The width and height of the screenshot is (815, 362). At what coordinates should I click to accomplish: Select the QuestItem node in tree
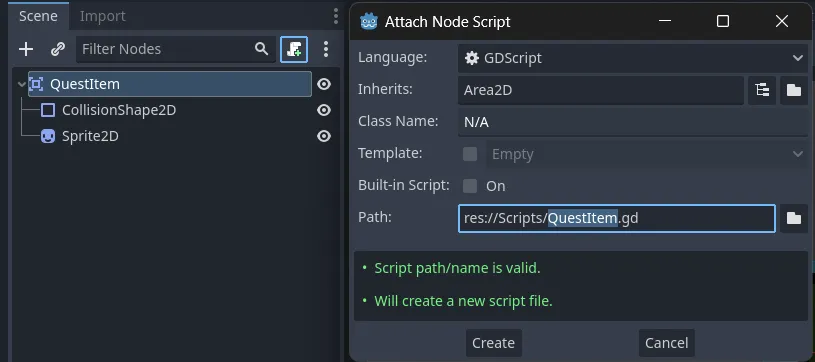point(169,84)
